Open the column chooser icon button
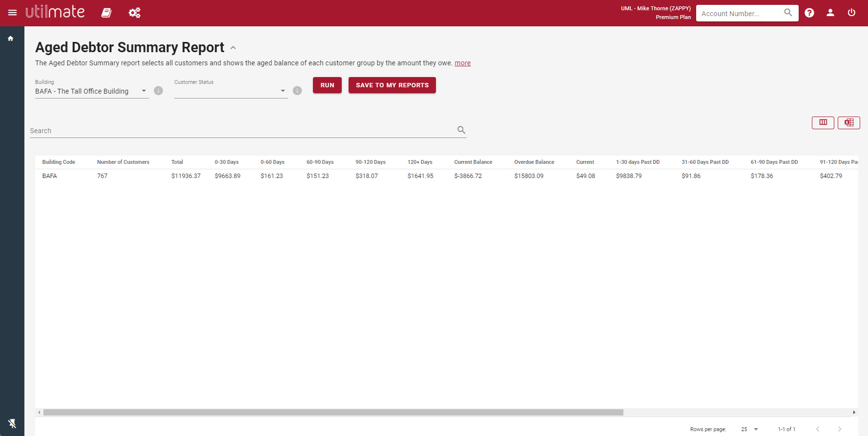 tap(823, 122)
